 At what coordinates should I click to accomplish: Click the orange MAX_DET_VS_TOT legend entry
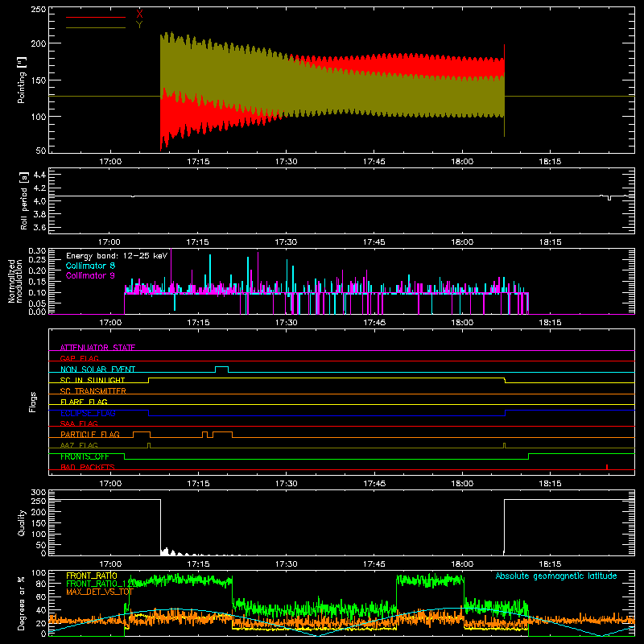[x=100, y=592]
